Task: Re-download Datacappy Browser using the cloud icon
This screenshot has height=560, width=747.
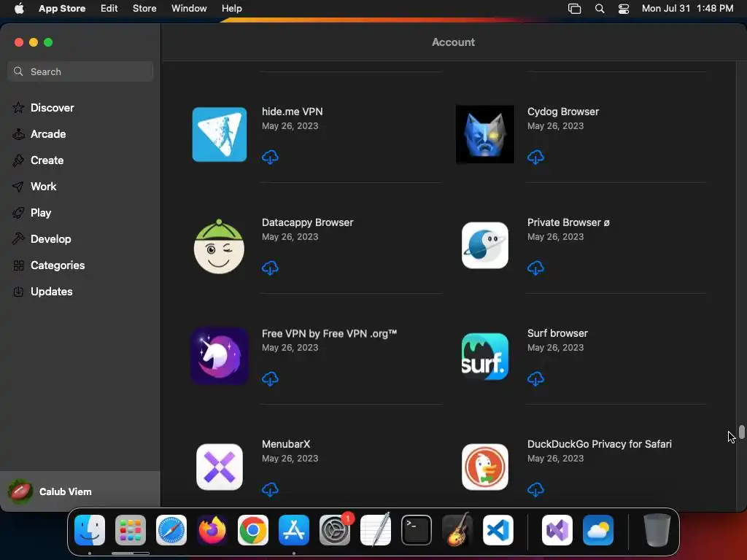Action: (x=270, y=268)
